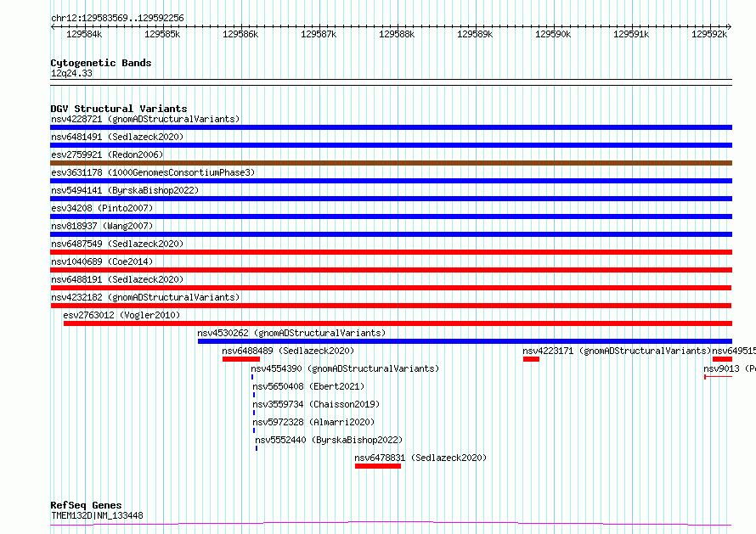Click the nsv5552440 ByrskaBishop2022 label
The image size is (756, 534).
tap(329, 440)
